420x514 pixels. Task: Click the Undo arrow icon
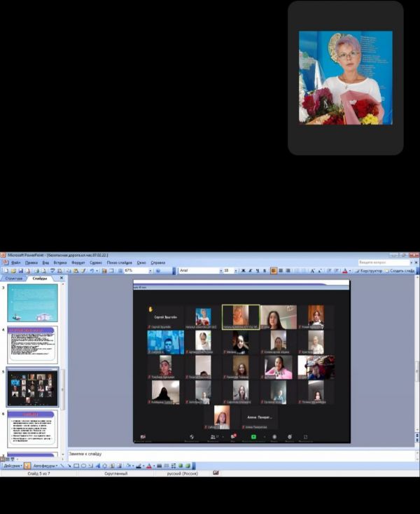92,270
